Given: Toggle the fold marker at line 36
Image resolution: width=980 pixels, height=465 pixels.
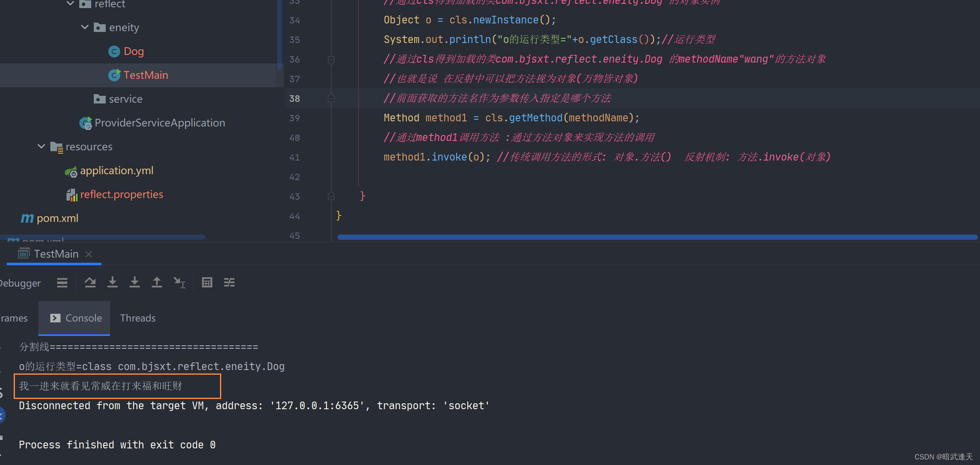Looking at the screenshot, I should coord(331,60).
